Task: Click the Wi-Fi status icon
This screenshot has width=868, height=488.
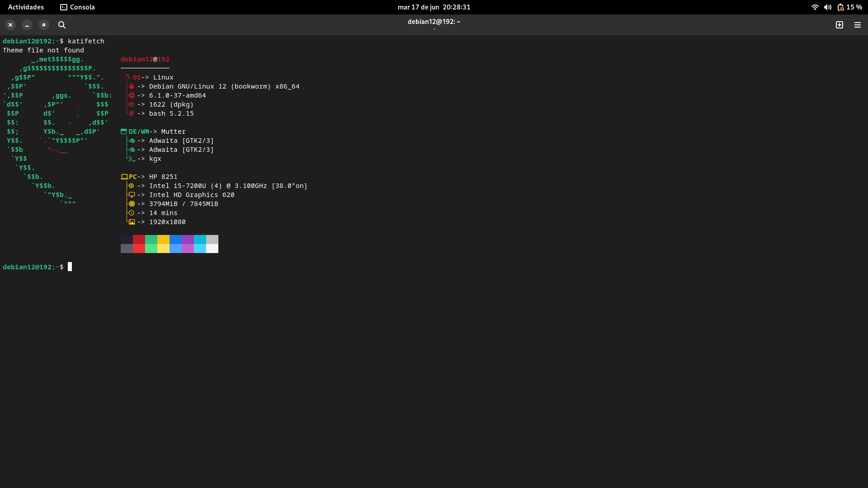Action: point(815,7)
